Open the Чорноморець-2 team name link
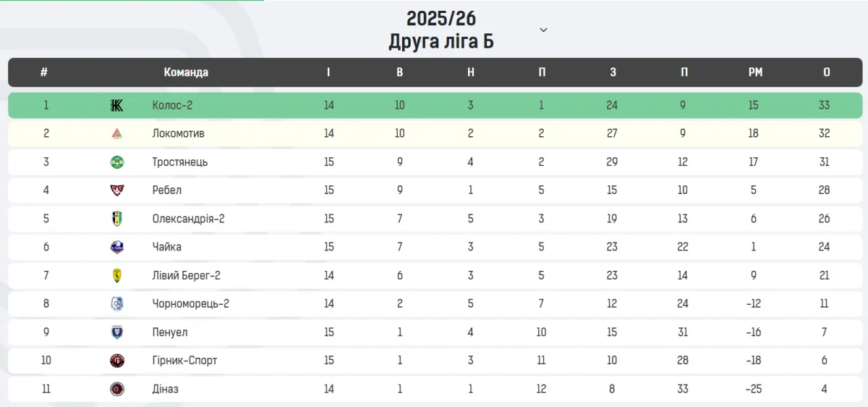868x407 pixels. coord(190,303)
